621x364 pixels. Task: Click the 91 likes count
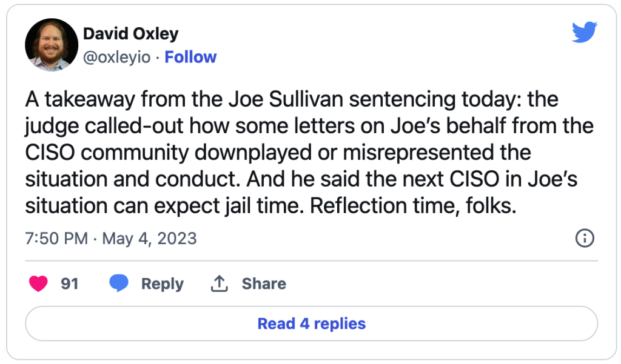70,283
